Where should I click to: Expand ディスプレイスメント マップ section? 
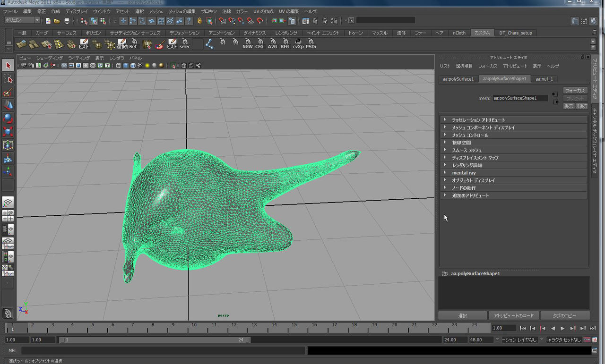point(513,158)
